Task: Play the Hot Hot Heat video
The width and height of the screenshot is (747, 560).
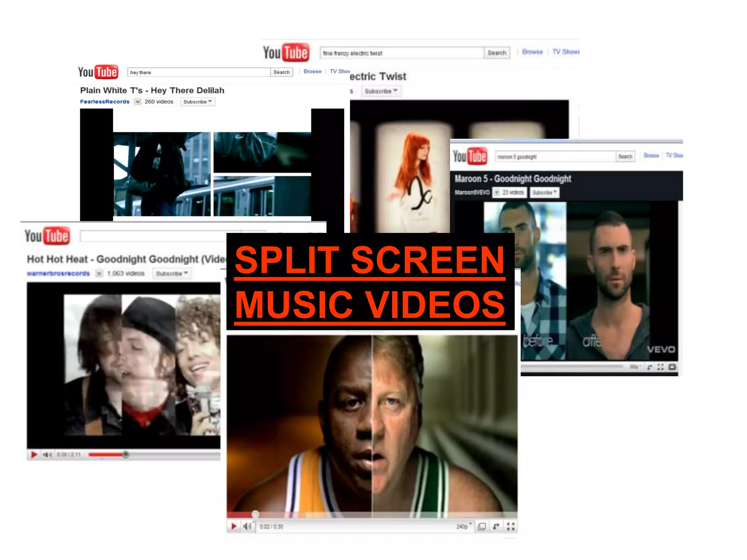Action: click(34, 455)
